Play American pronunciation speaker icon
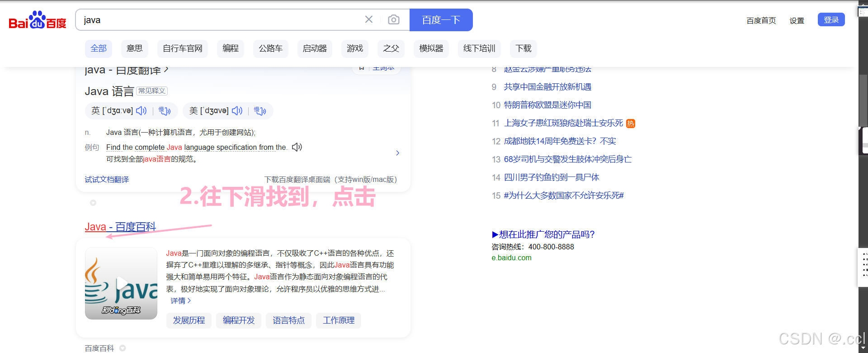This screenshot has width=868, height=353. pos(237,111)
